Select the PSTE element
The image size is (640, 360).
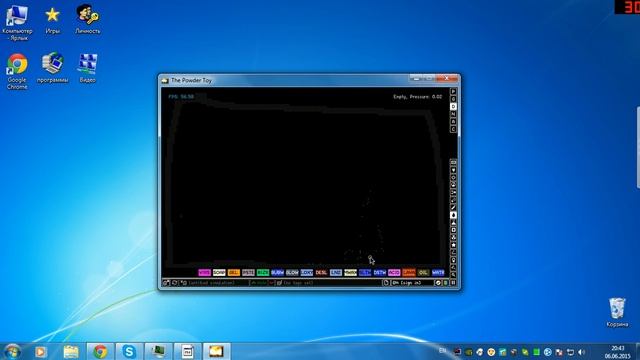click(248, 272)
